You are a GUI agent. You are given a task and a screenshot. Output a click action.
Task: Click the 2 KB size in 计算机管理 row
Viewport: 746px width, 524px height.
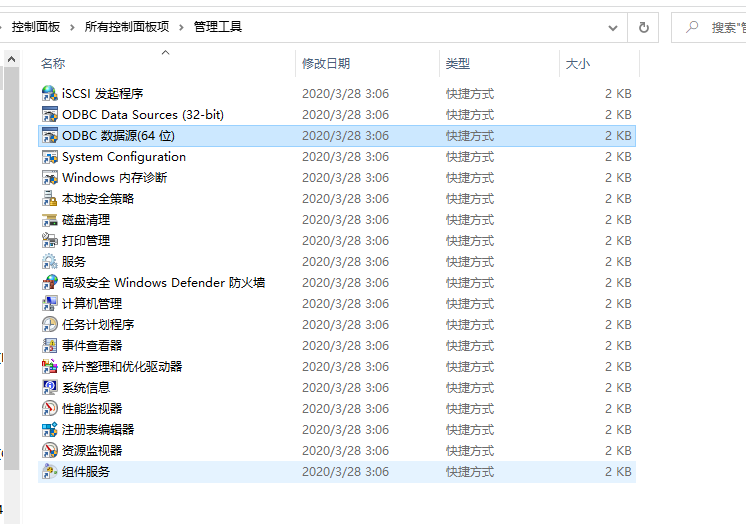point(618,304)
